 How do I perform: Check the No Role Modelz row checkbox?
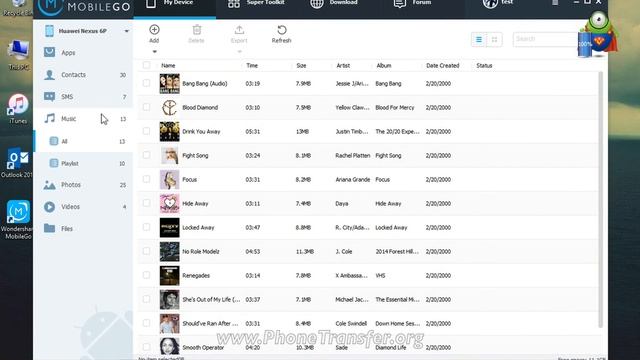click(x=147, y=251)
